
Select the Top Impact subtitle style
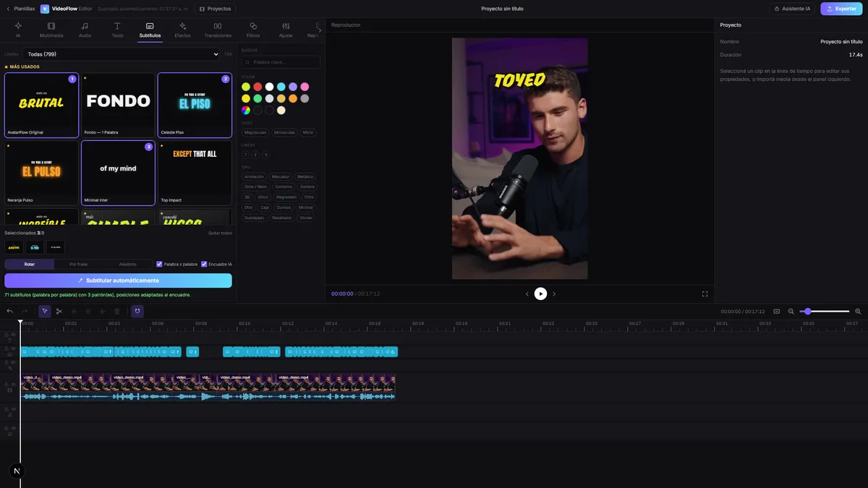click(x=195, y=173)
